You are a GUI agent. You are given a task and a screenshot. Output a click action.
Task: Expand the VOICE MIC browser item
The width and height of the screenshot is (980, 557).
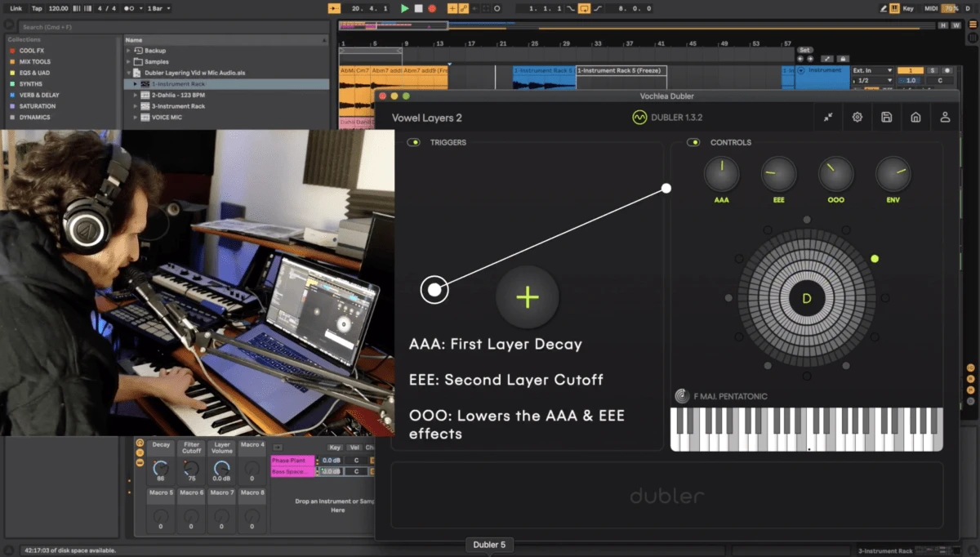135,117
